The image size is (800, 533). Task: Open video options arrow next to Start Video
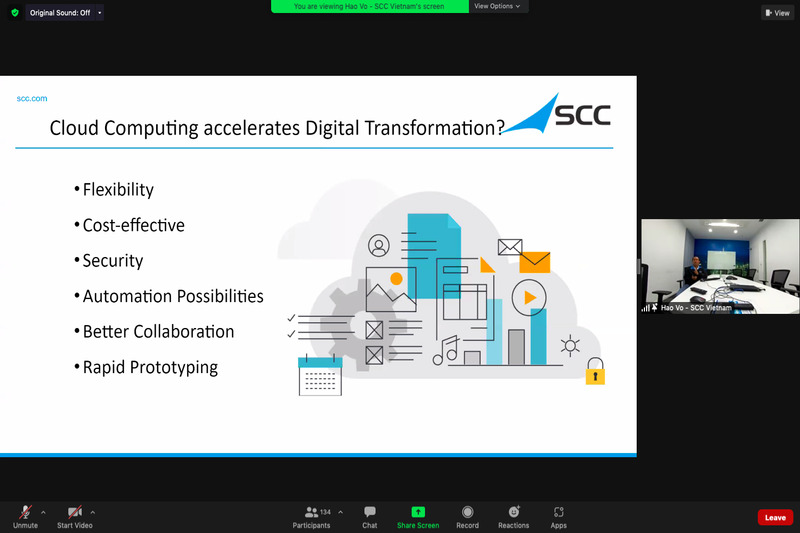click(93, 512)
